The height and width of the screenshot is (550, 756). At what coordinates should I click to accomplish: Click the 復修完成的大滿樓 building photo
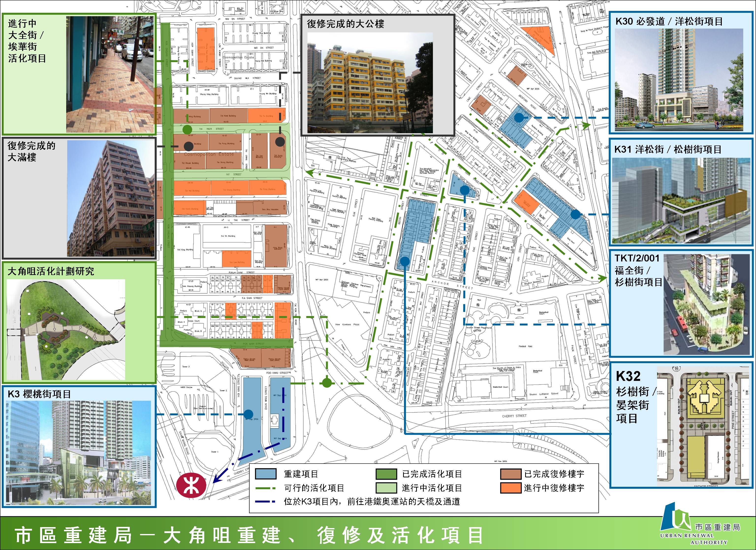point(111,198)
